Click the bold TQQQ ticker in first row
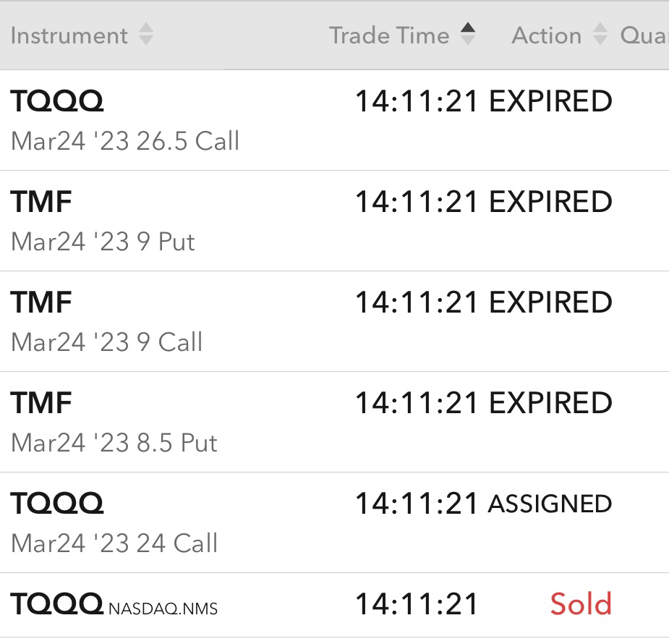The height and width of the screenshot is (644, 669). [x=56, y=101]
